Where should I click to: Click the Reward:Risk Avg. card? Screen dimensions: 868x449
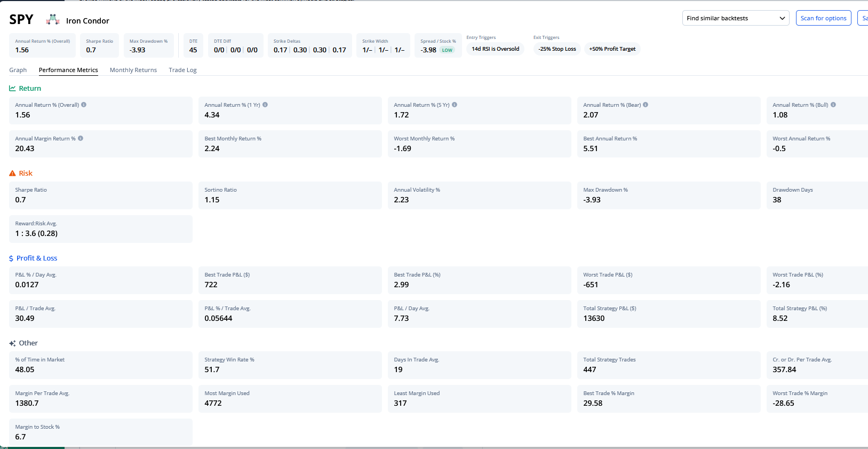pyautogui.click(x=101, y=229)
